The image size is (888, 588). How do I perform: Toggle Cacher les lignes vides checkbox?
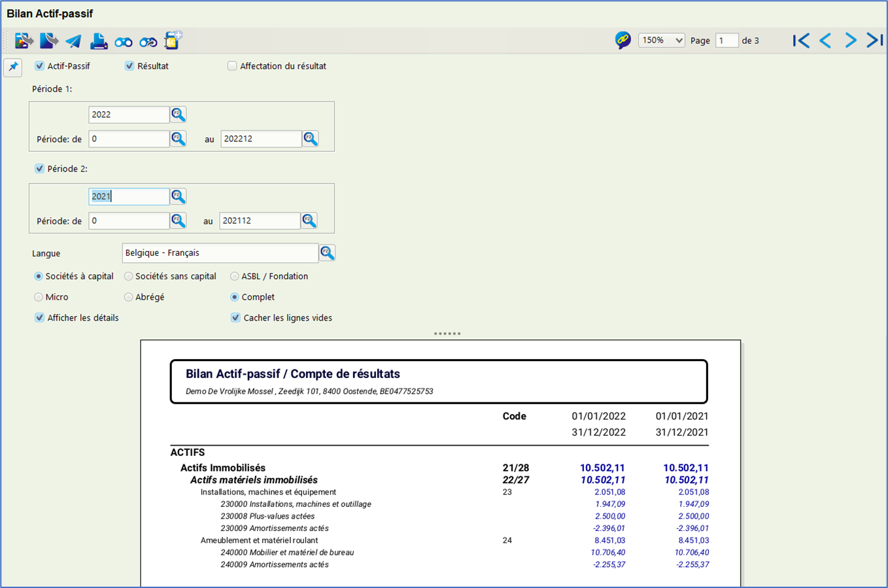point(235,318)
